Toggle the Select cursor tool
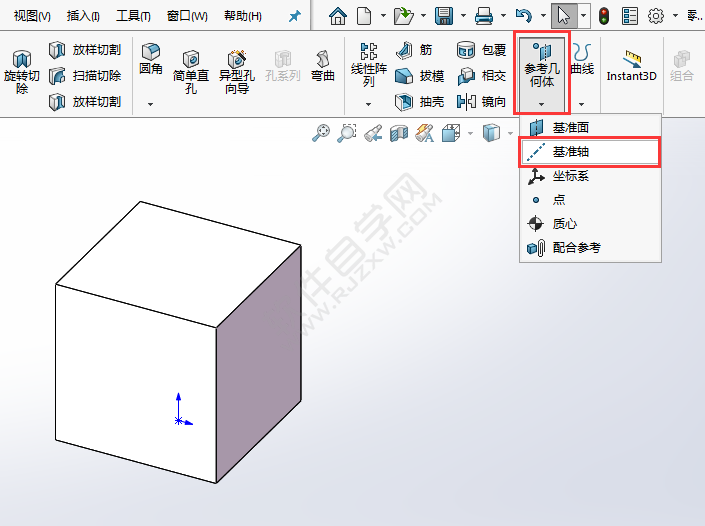 [x=564, y=16]
